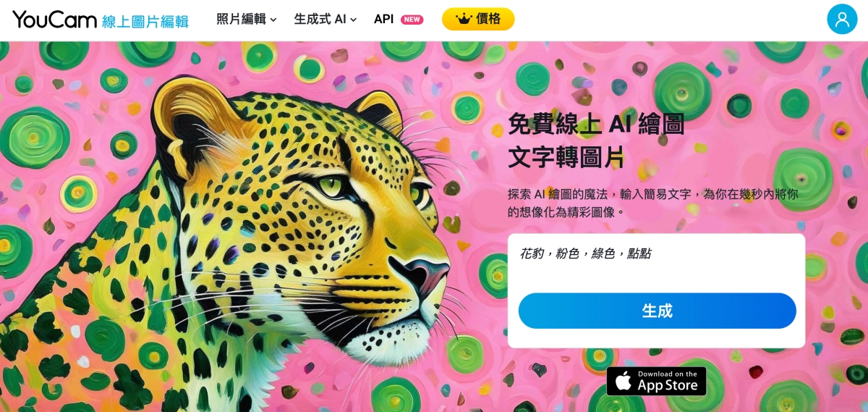Click the crown icon on the price button
Screen dimensions: 868x412
point(464,19)
